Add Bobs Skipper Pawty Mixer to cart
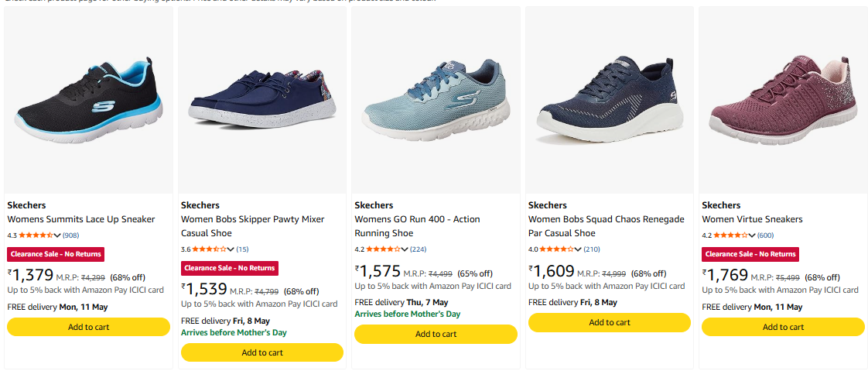 coord(261,352)
